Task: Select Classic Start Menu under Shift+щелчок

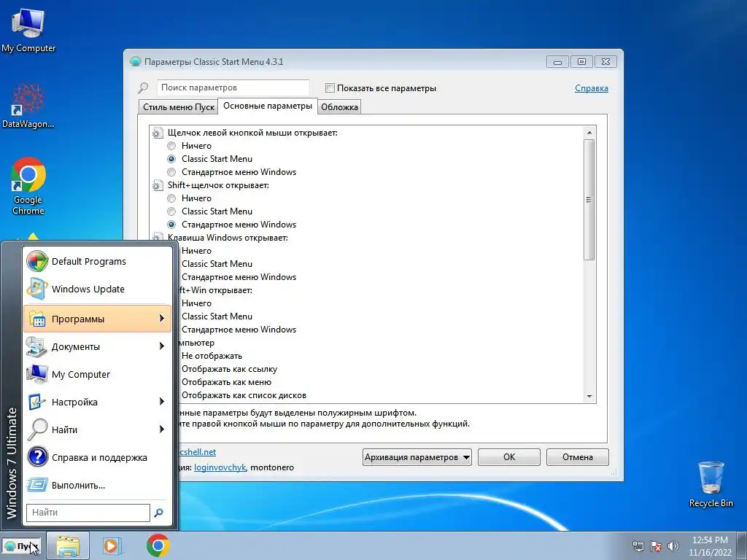Action: tap(171, 211)
